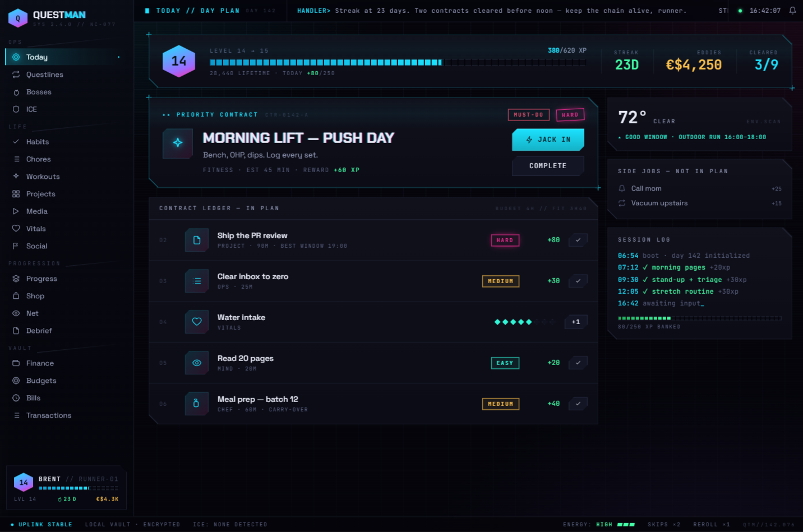Screen dimensions: 803x532
Task: Check off Ship the PR review
Action: pos(578,240)
